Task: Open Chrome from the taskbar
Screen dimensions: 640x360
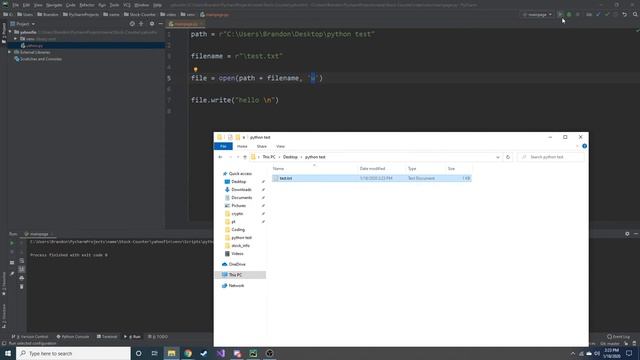Action: pyautogui.click(x=188, y=353)
